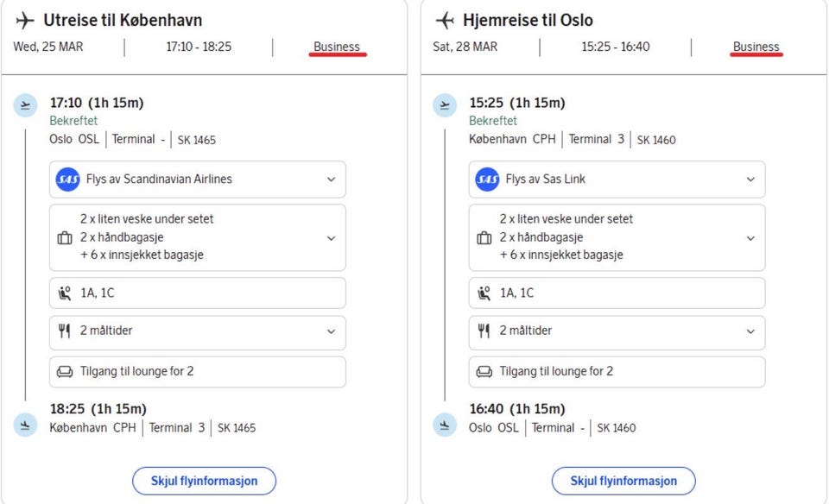The width and height of the screenshot is (829, 504).
Task: Click the return departure plane icon at 15:25
Action: (x=445, y=105)
